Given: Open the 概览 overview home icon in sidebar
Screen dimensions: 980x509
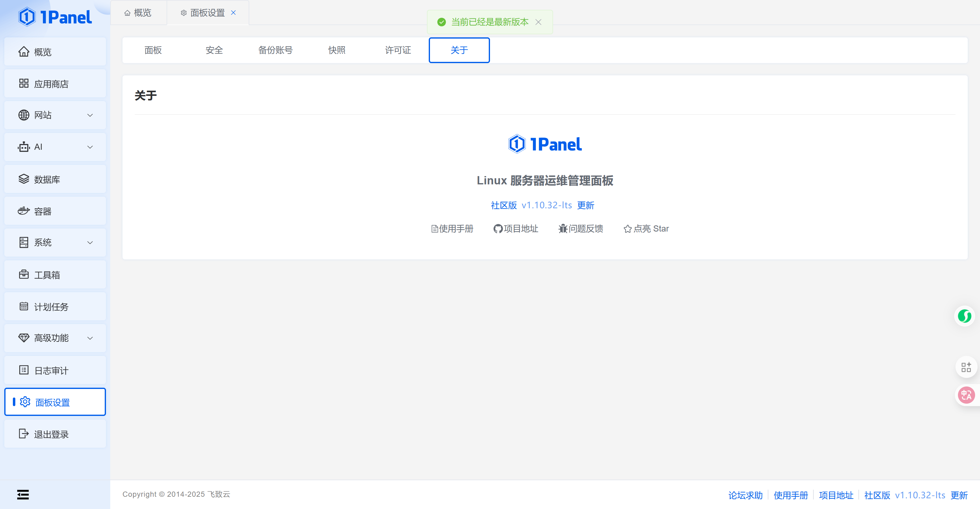Looking at the screenshot, I should tap(24, 51).
